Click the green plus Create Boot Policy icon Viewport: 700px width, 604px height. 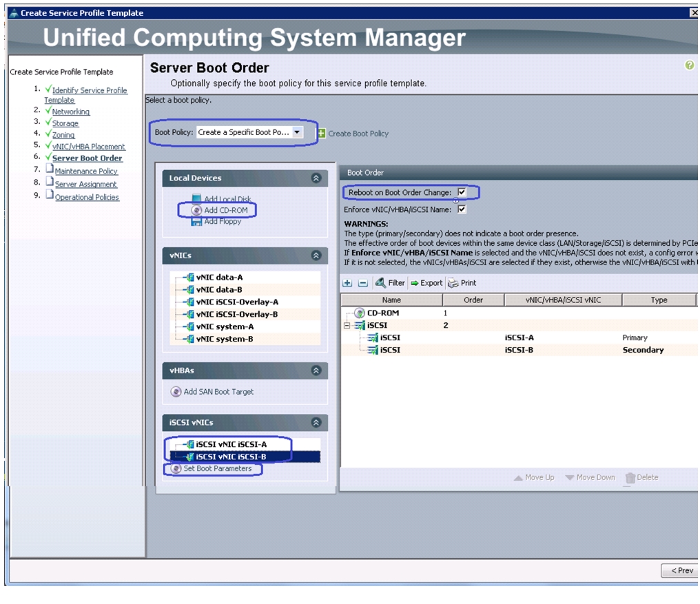coord(322,133)
